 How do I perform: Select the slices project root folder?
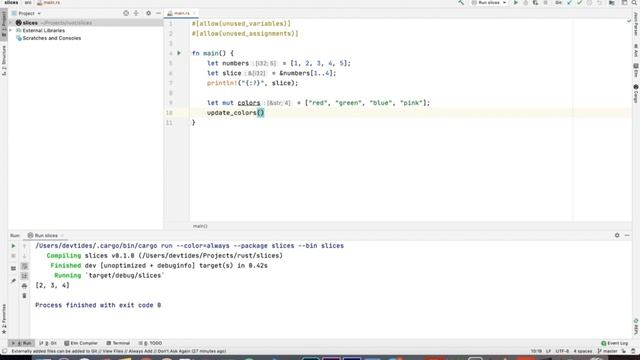tap(86, 23)
